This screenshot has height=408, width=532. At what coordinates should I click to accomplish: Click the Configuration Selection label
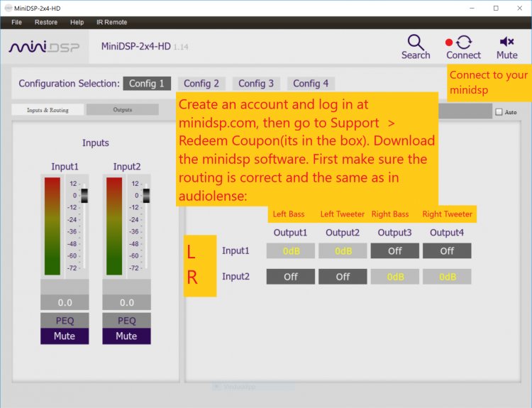click(x=70, y=84)
